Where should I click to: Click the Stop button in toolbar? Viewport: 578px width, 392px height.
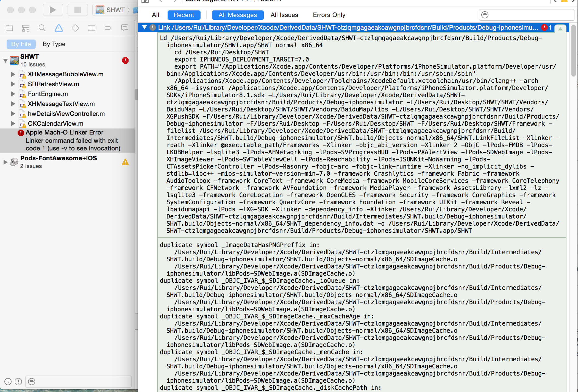point(78,10)
